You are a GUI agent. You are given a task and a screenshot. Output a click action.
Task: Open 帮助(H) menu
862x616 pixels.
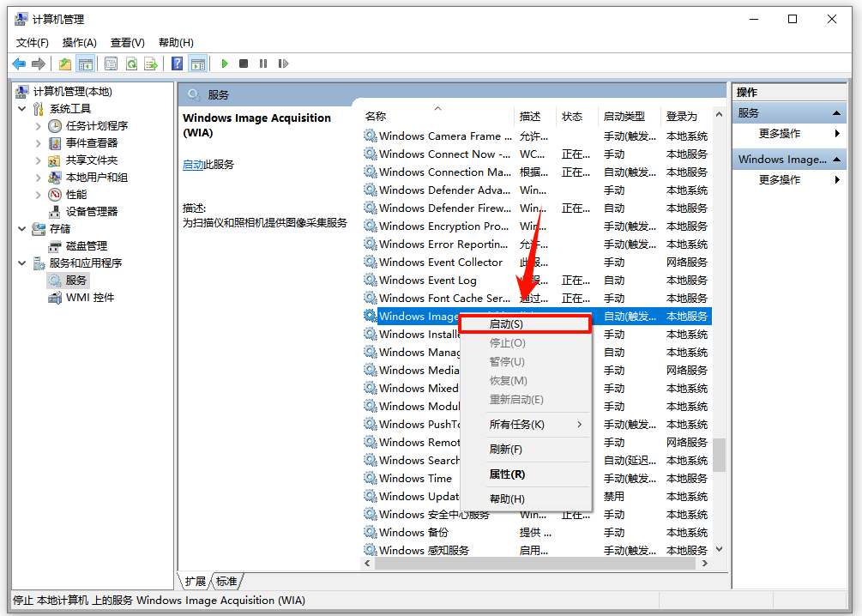tap(175, 43)
